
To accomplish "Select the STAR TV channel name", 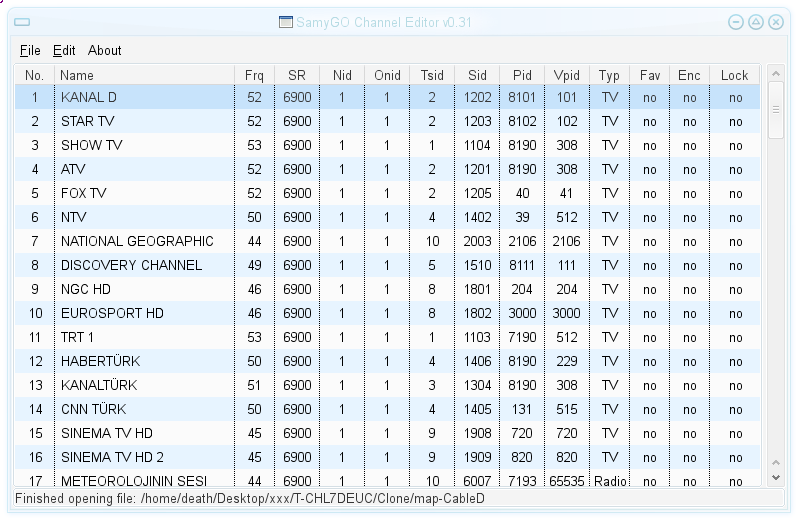I will [88, 121].
